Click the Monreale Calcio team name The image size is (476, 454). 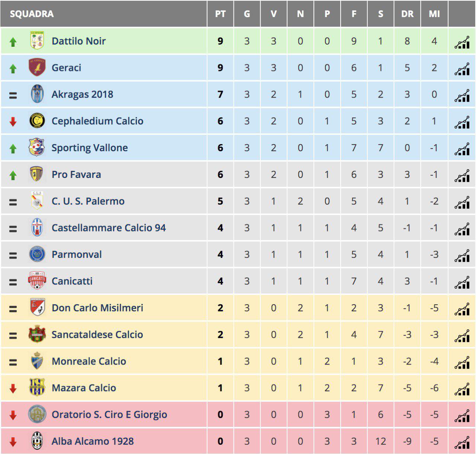pyautogui.click(x=89, y=361)
